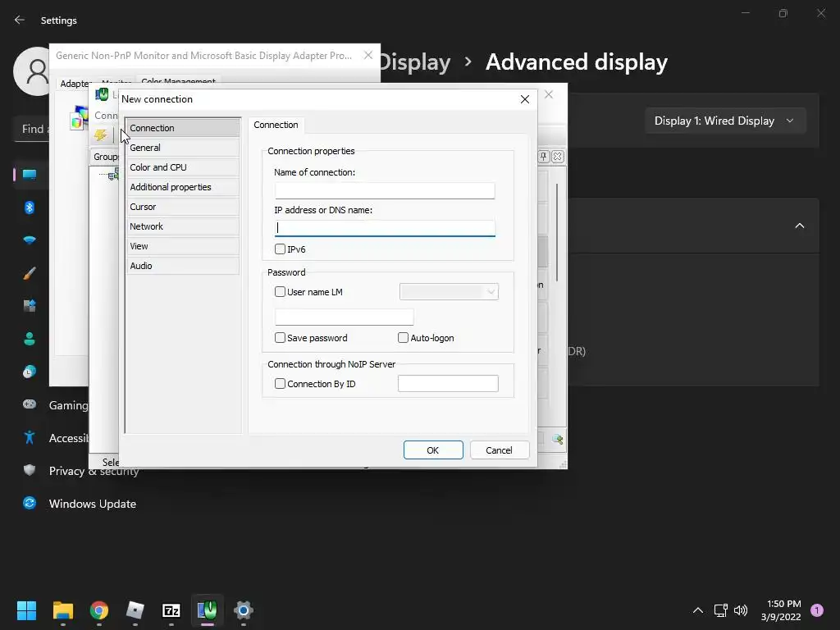Screen dimensions: 840x630
Task: Open Time & language sidebar icon
Action: tap(30, 372)
